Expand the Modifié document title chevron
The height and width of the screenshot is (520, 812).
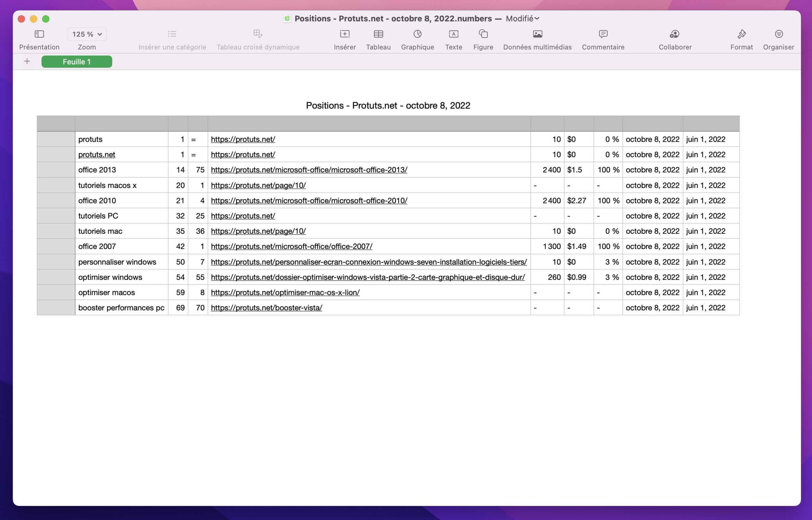click(537, 19)
